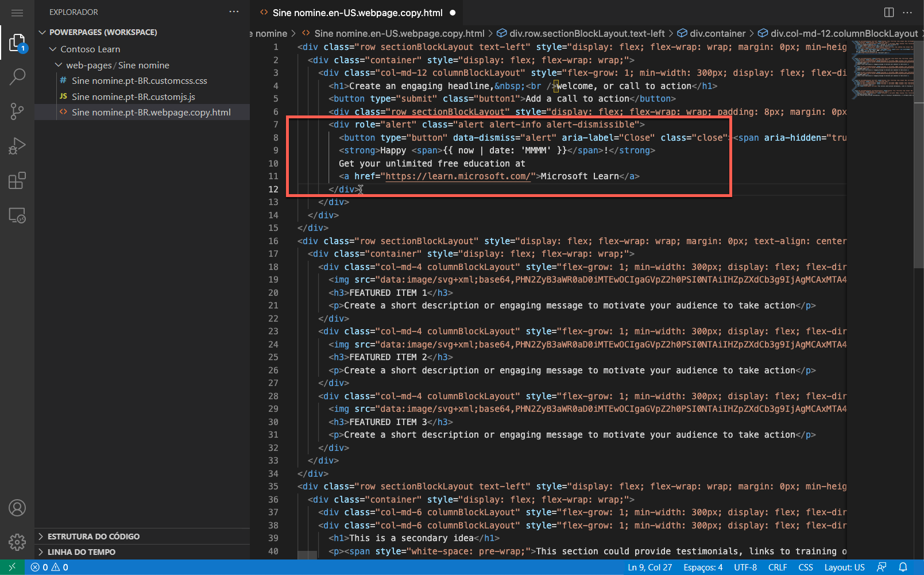The image size is (924, 575).
Task: Select the Sine nomine.en-US.webpage.copy.html tab
Action: coord(357,13)
